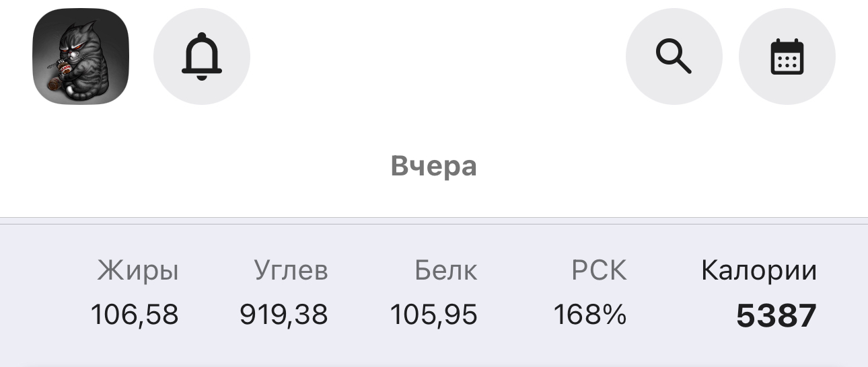Click the "Углев" carbs column label
868x367 pixels.
(291, 271)
